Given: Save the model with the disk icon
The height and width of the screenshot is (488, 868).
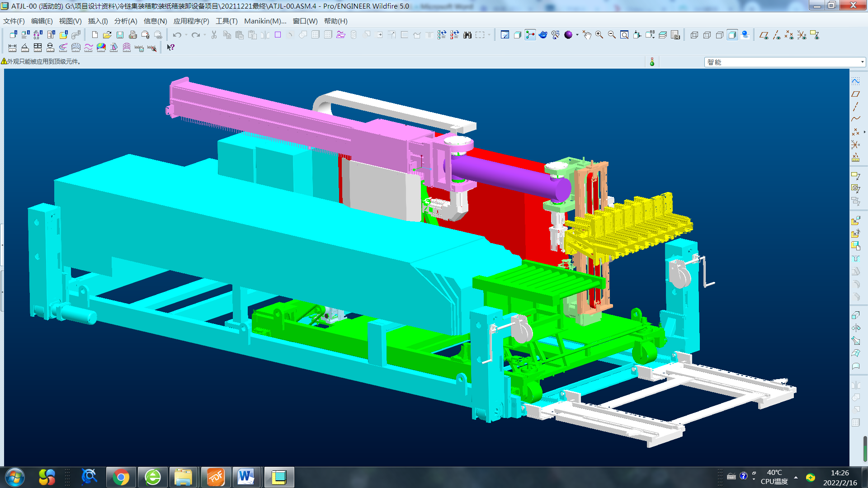Looking at the screenshot, I should tap(120, 35).
